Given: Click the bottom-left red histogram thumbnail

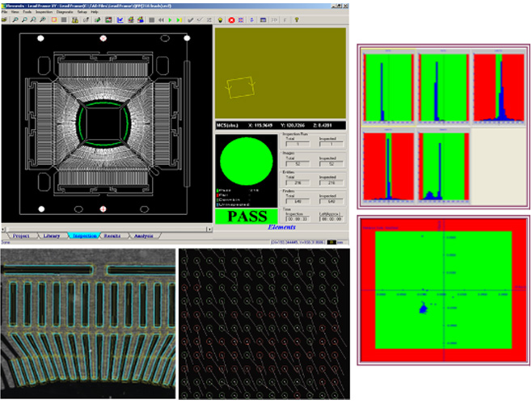Looking at the screenshot, I should 388,166.
